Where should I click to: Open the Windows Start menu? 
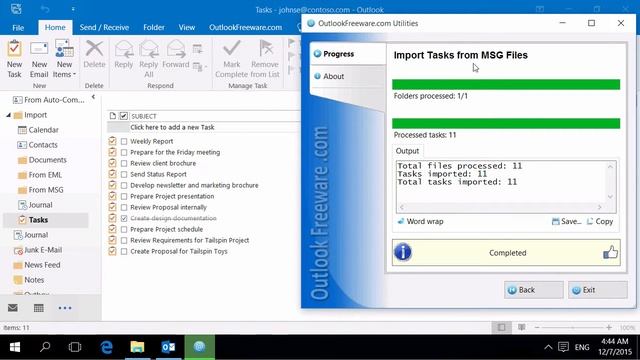15,347
